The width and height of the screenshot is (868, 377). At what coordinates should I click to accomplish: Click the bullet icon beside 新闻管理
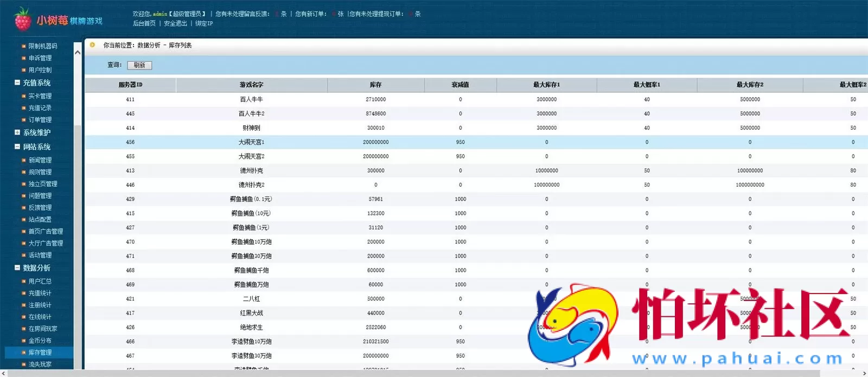(23, 160)
